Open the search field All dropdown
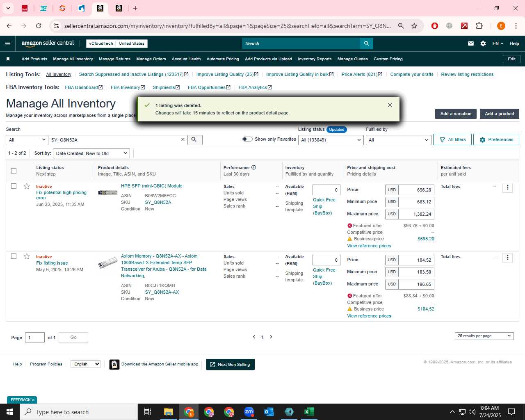 27,140
